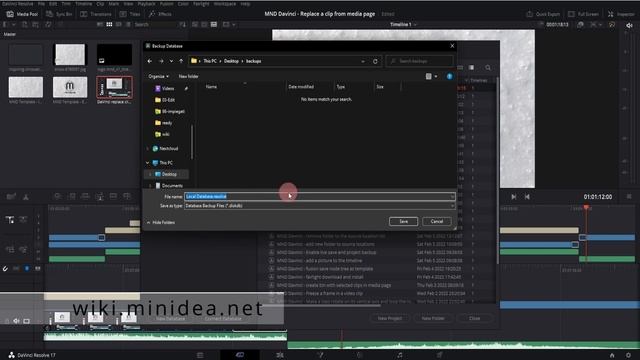Open address bar history dropdown
640x360 pixels.
[363, 61]
